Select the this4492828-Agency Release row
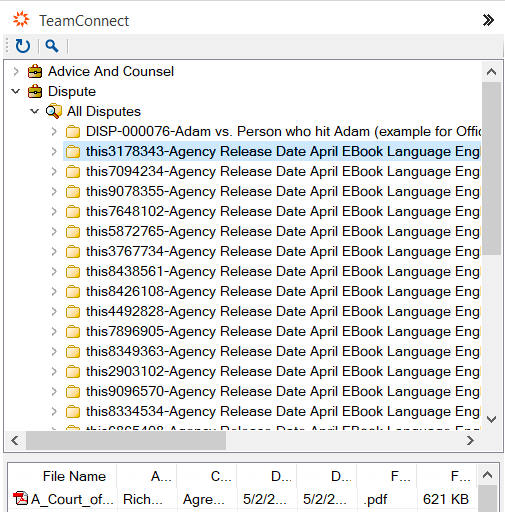 tap(283, 311)
